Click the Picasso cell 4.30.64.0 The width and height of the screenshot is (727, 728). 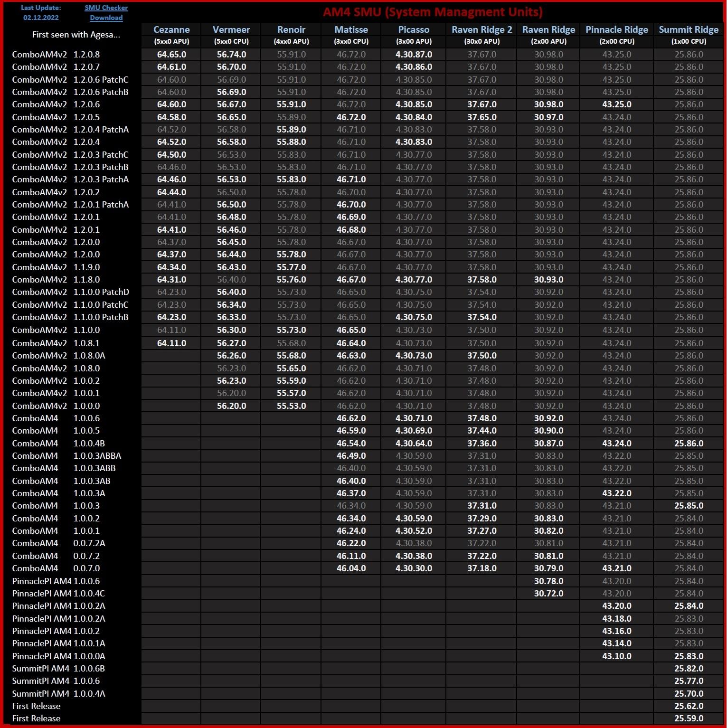tap(414, 443)
